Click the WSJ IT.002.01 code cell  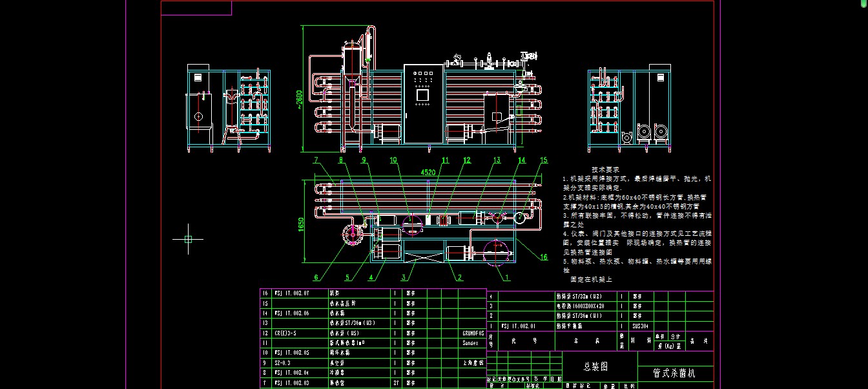click(x=527, y=326)
